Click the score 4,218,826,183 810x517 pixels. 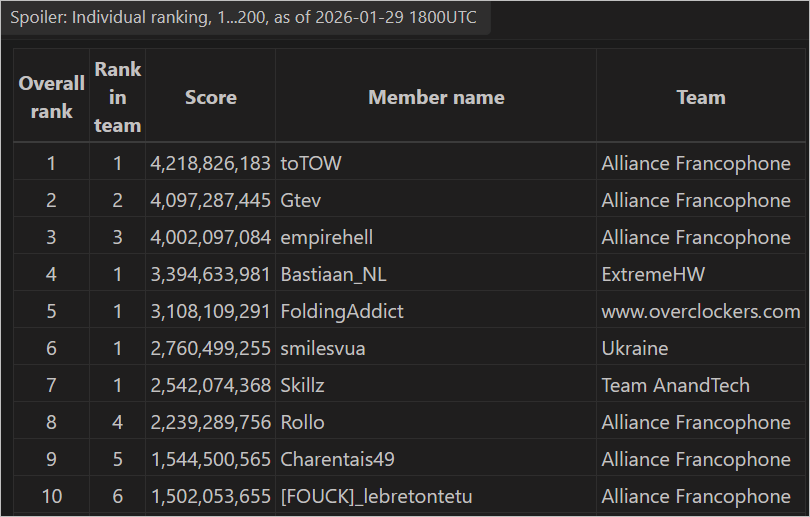click(211, 163)
